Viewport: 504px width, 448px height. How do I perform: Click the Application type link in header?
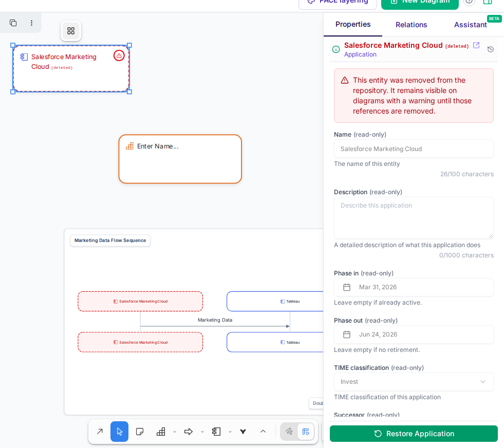(x=360, y=54)
